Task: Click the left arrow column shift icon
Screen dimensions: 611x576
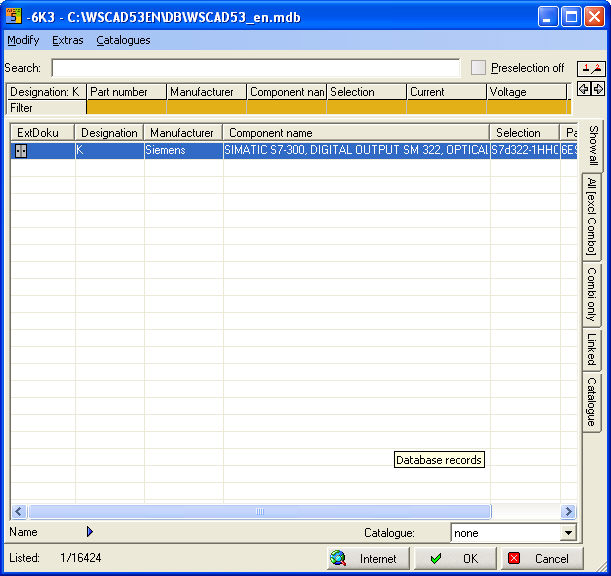Action: (583, 89)
